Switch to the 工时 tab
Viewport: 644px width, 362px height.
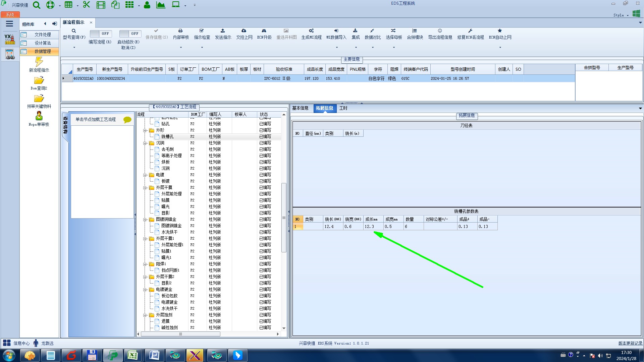tap(343, 108)
